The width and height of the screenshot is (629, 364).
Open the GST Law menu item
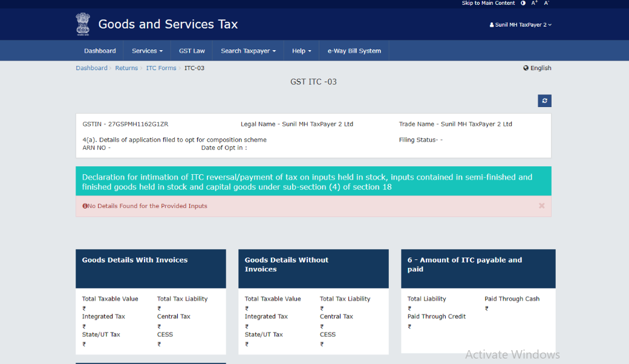[x=192, y=51]
